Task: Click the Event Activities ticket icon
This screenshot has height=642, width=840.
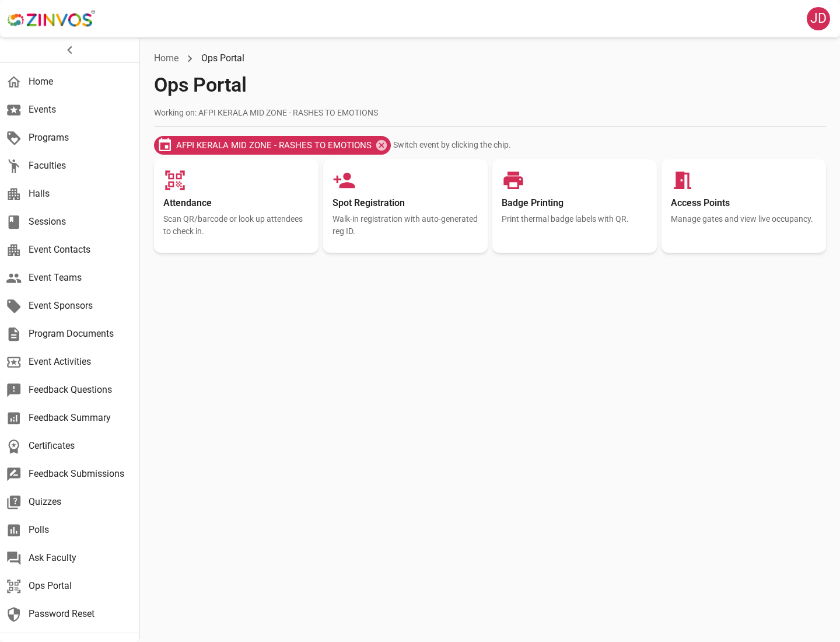Action: [14, 362]
